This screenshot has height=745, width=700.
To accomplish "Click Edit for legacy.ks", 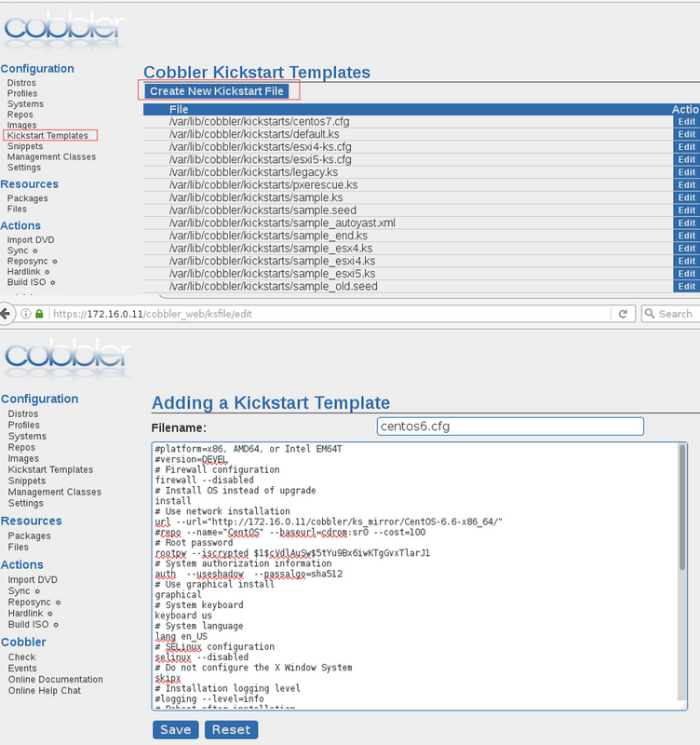I will pyautogui.click(x=686, y=172).
